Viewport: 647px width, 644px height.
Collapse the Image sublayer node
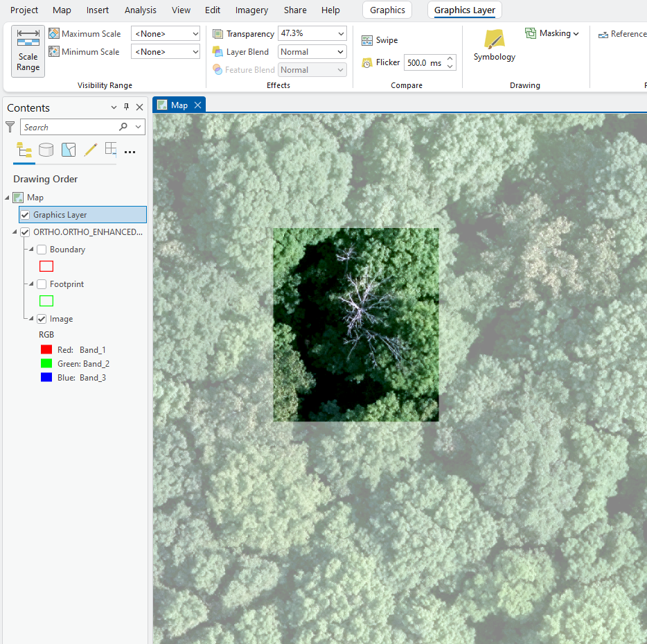click(31, 319)
